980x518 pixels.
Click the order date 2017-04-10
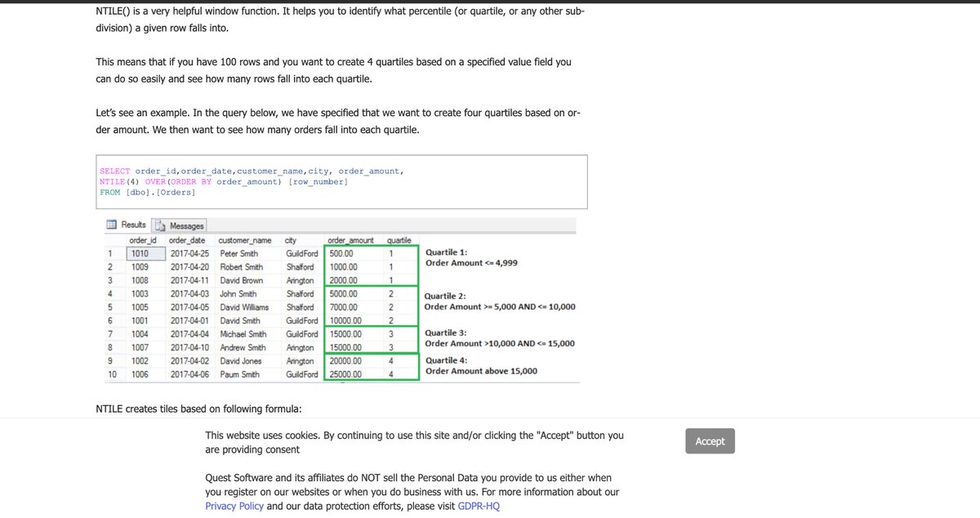(x=189, y=348)
